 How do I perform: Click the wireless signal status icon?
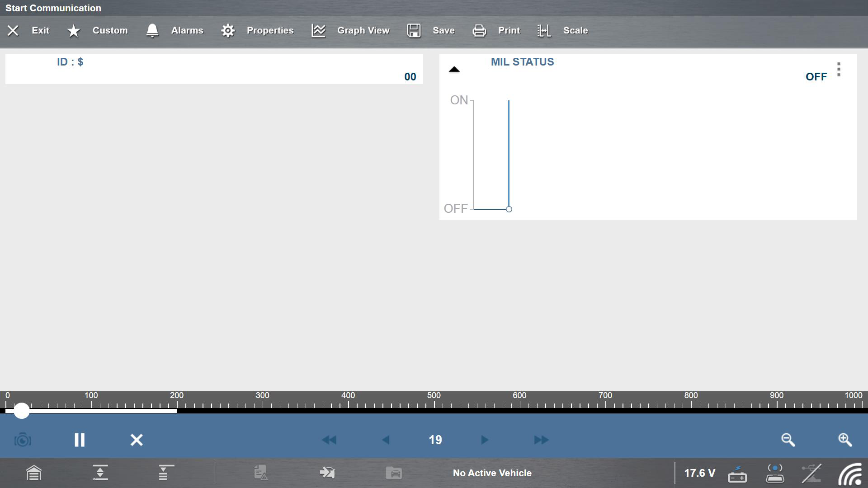point(850,473)
